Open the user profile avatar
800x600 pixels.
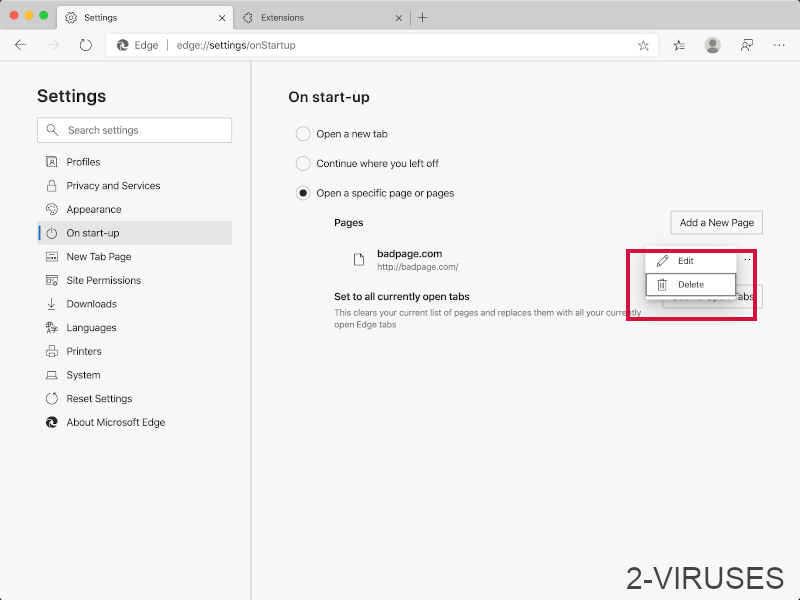[713, 45]
